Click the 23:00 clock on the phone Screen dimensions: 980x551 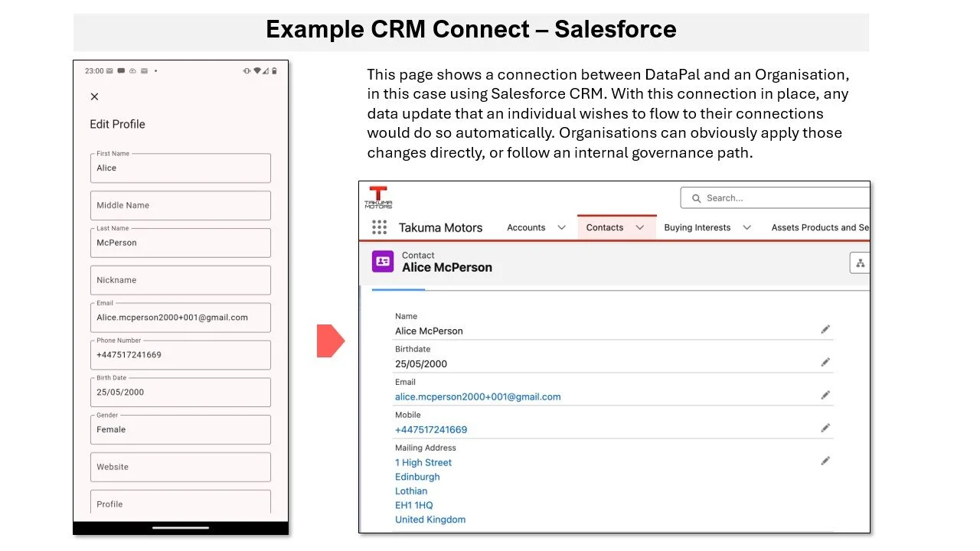[x=94, y=71]
